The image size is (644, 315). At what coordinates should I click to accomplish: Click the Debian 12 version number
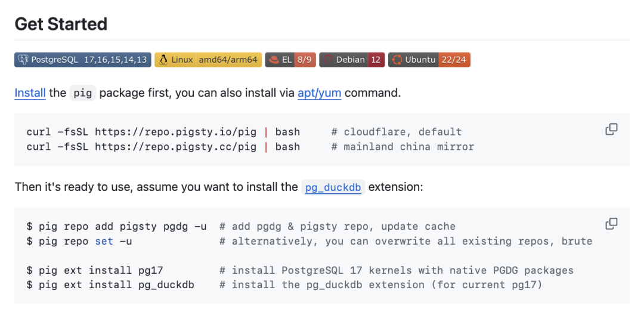[x=376, y=60]
